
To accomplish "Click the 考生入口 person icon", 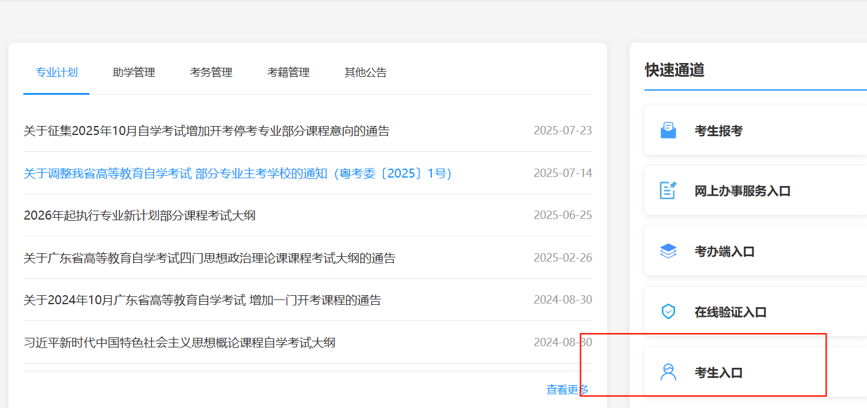I will tap(668, 372).
